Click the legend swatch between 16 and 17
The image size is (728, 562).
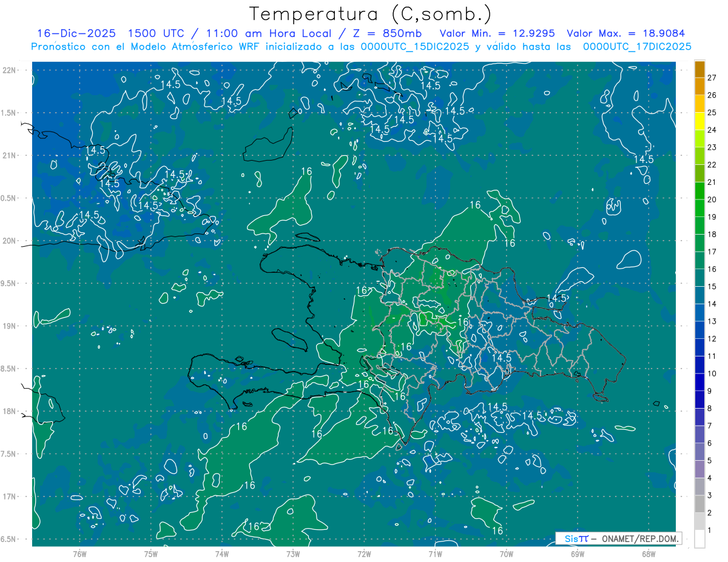tap(699, 260)
